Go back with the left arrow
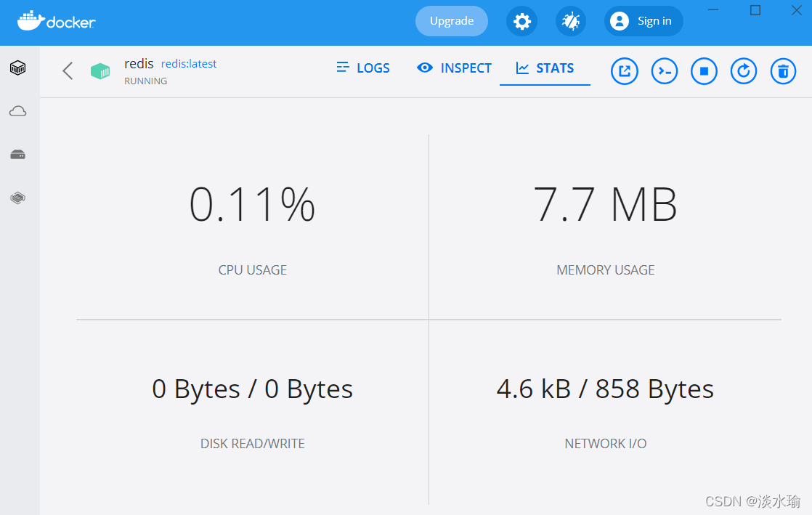812x515 pixels. [68, 71]
